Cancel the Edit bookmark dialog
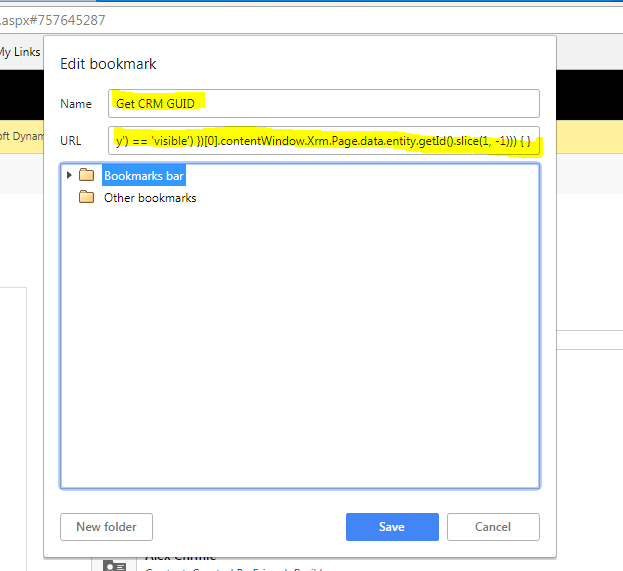The width and height of the screenshot is (623, 571). pyautogui.click(x=493, y=527)
